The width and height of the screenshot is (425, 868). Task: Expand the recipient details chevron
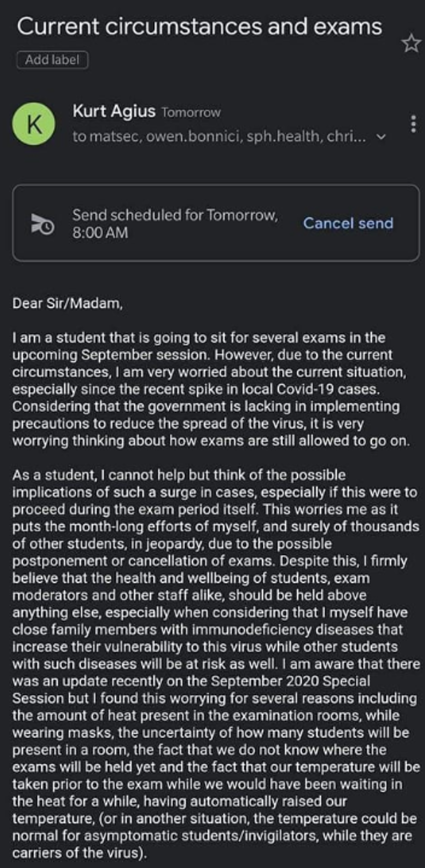tap(381, 137)
